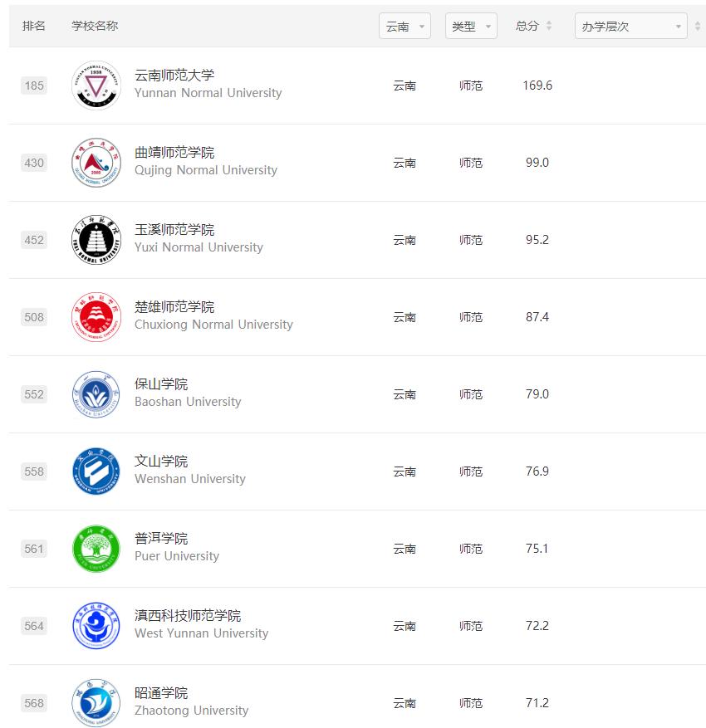
Task: Select the Zhaotong University logo
Action: tap(96, 703)
